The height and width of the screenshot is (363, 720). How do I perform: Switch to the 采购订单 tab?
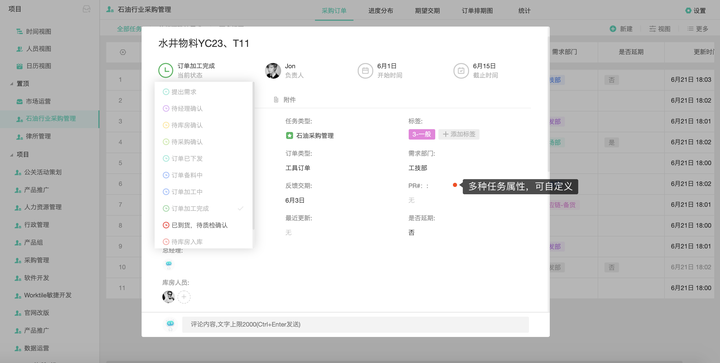(334, 11)
